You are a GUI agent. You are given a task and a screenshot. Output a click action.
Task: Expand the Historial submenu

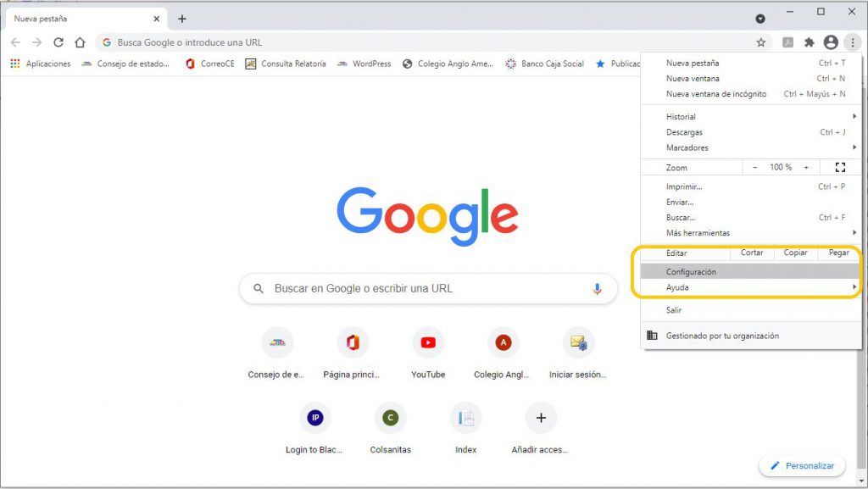point(751,117)
